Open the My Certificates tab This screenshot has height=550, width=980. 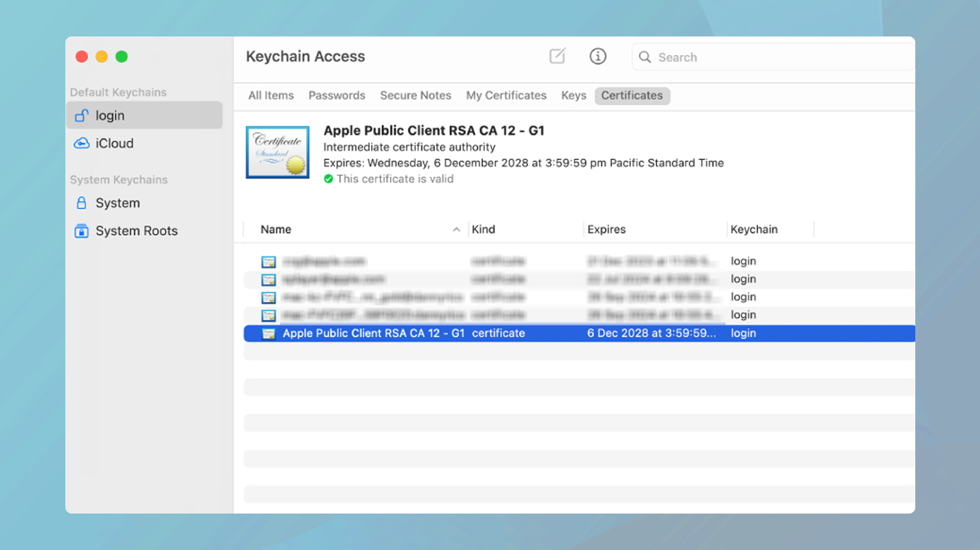[x=506, y=95]
